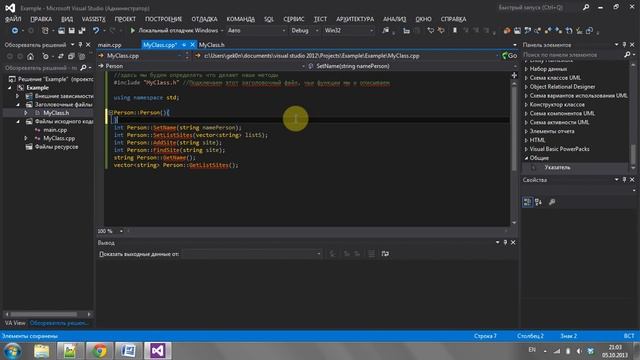Click the Solution Explorer horizontal scrollbar

(44, 314)
